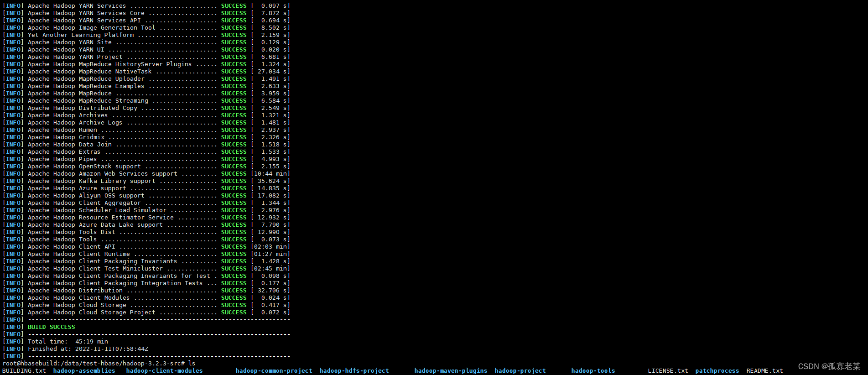The image size is (868, 375).
Task: Click the '02:03 min' build duration
Action: [270, 247]
